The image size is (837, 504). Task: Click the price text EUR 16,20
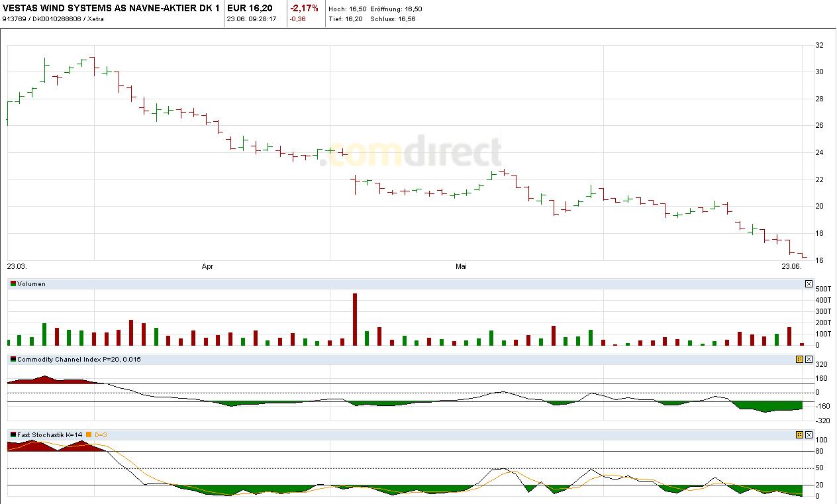(x=248, y=9)
